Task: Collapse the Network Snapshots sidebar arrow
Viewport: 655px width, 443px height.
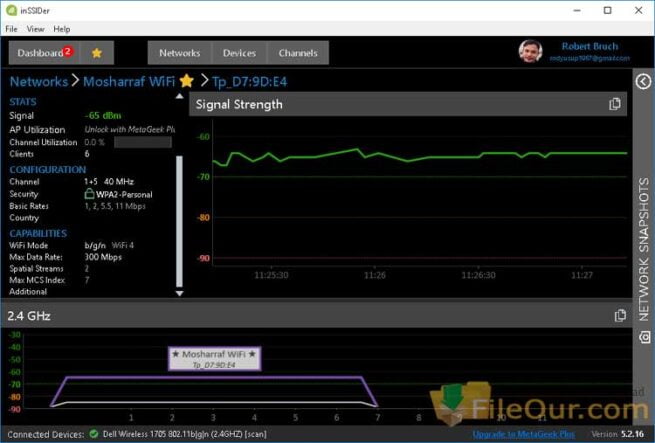Action: pos(643,81)
